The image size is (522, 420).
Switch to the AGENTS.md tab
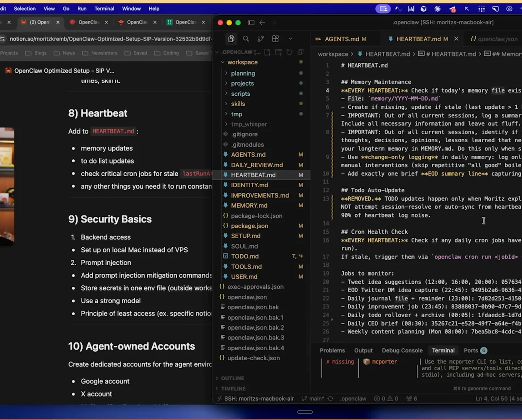pyautogui.click(x=346, y=39)
